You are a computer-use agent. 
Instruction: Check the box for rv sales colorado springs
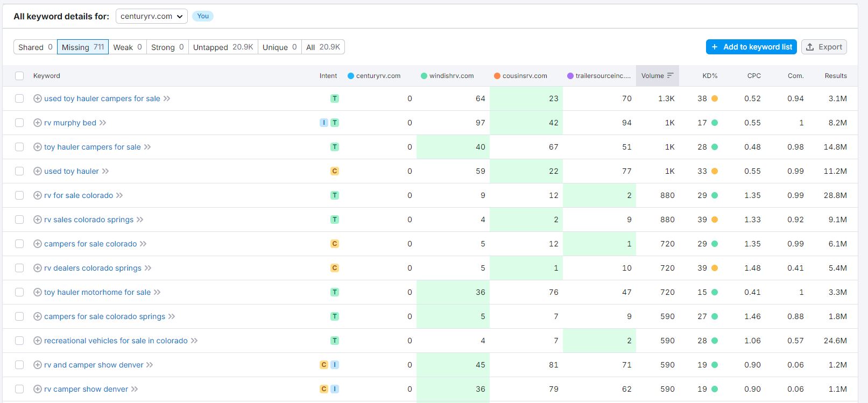tap(19, 220)
